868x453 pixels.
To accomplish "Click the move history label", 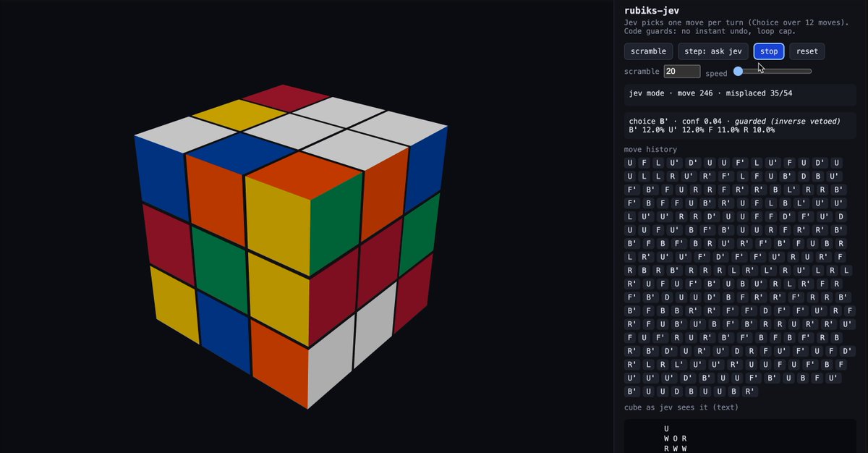I will [x=650, y=150].
